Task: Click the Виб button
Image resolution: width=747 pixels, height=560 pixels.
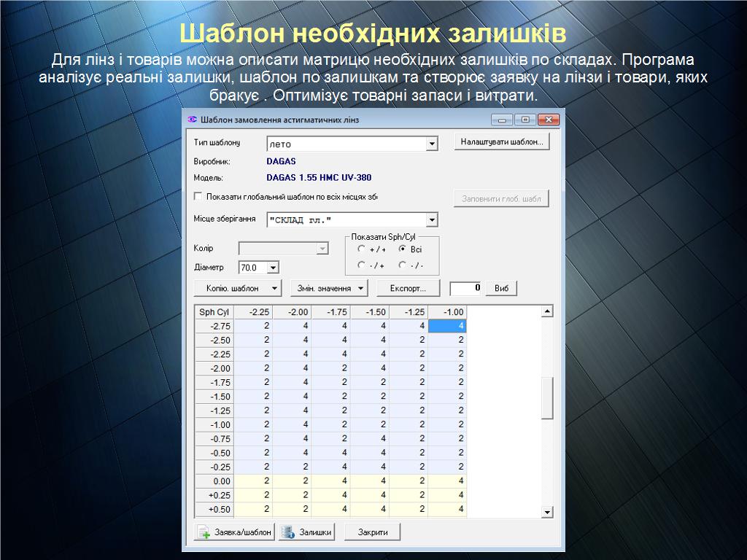Action: click(501, 288)
